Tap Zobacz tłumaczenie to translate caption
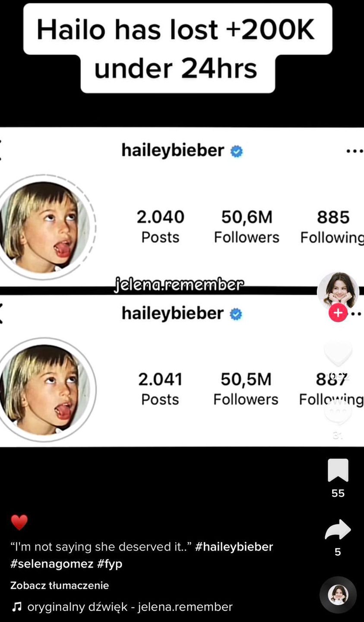364x622 pixels. 60,585
